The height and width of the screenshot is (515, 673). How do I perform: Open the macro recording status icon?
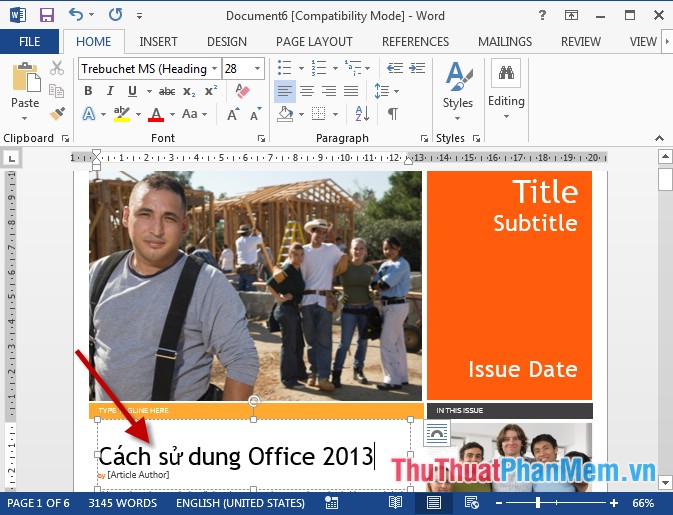[x=331, y=503]
